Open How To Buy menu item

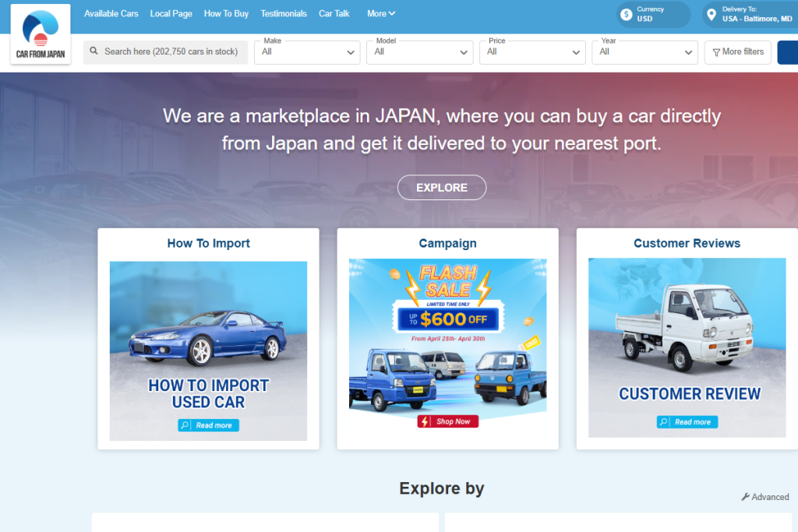coord(226,14)
